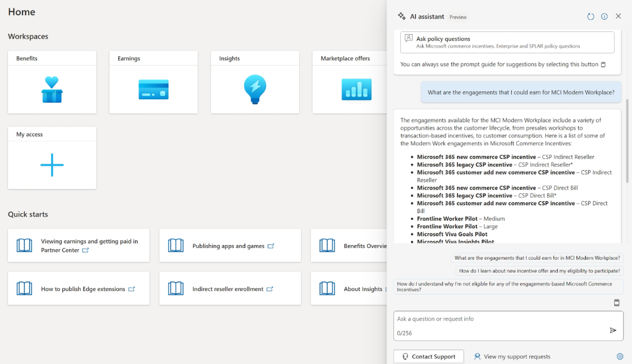Viewport: 632px width, 364px height.
Task: Open the Marketplace offers chart icon
Action: point(356,89)
